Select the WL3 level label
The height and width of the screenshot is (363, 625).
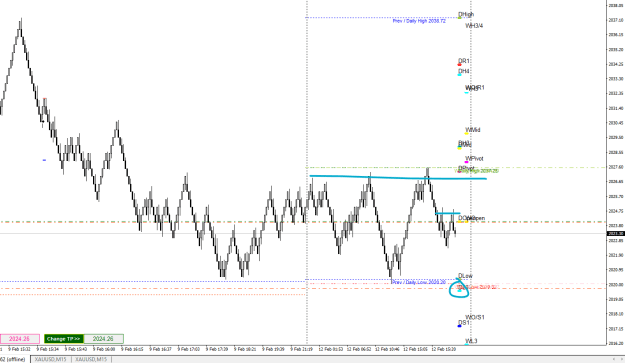pyautogui.click(x=471, y=341)
